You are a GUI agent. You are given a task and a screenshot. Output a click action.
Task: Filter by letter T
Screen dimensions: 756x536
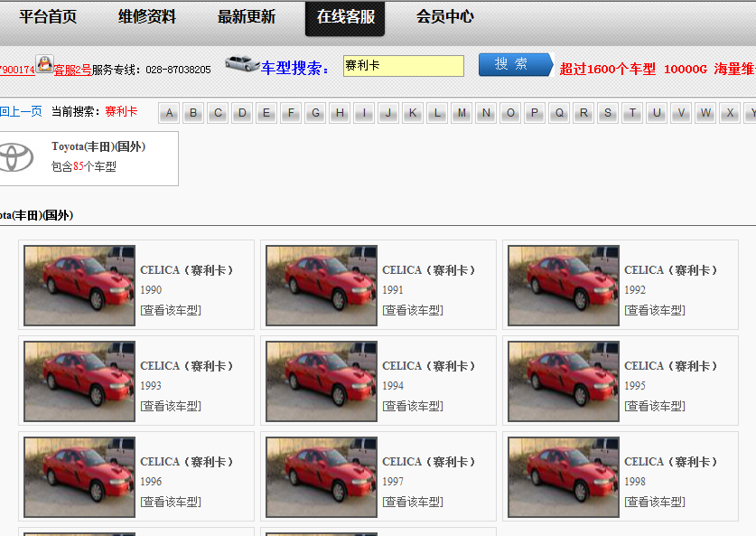[x=632, y=113]
